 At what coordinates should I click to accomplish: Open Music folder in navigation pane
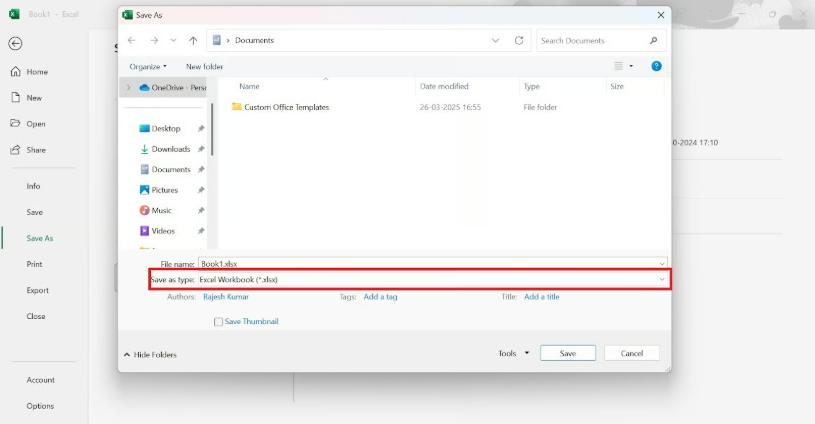161,210
